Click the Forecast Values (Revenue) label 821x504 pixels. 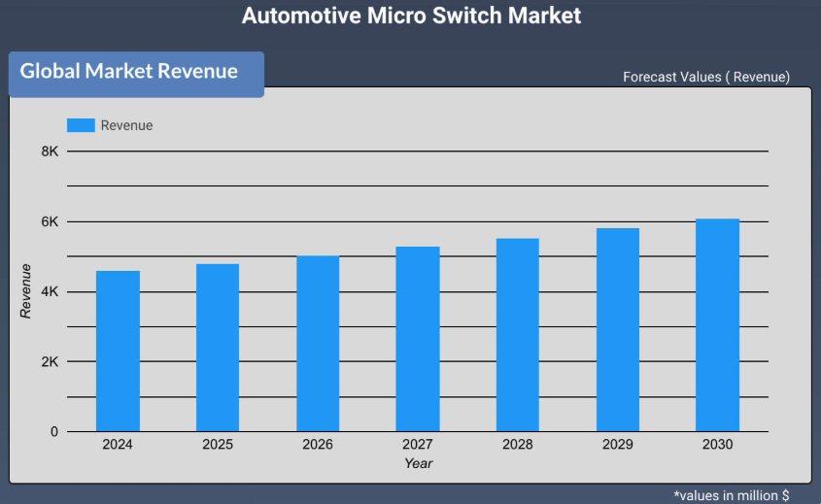point(706,77)
